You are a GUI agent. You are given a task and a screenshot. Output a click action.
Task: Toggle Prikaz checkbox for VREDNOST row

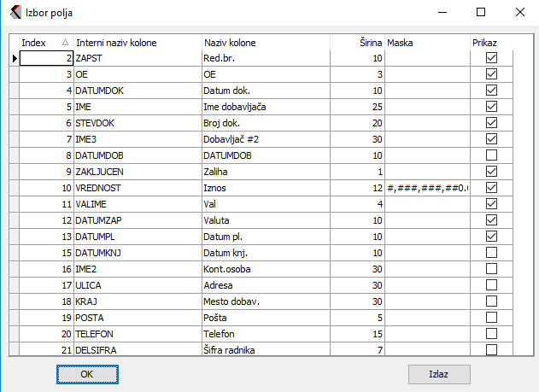click(491, 188)
